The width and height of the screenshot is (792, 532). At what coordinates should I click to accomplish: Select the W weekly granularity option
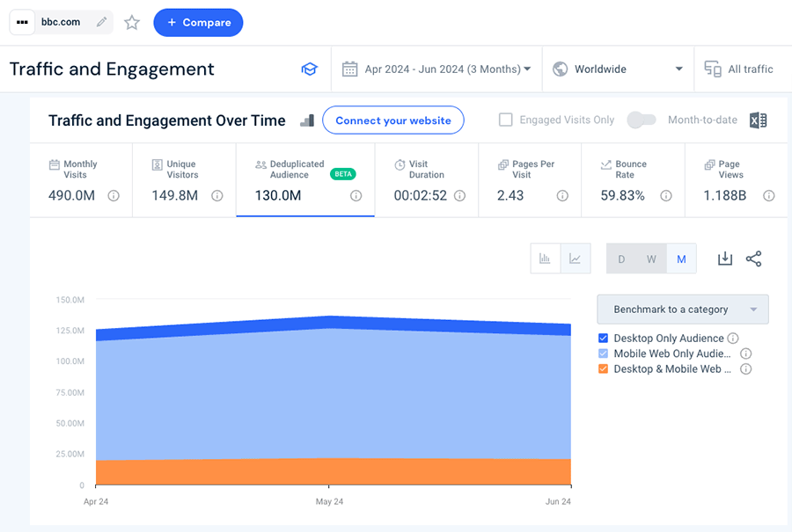(x=651, y=259)
